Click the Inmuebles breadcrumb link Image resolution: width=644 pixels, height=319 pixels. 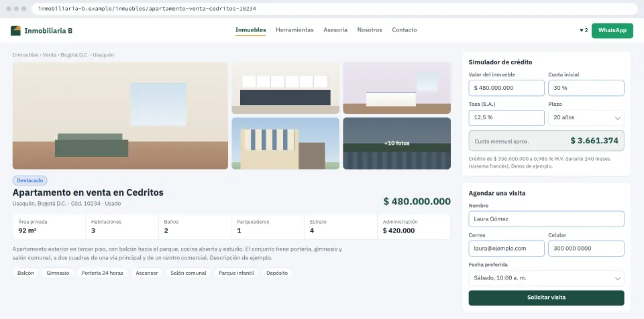[25, 55]
